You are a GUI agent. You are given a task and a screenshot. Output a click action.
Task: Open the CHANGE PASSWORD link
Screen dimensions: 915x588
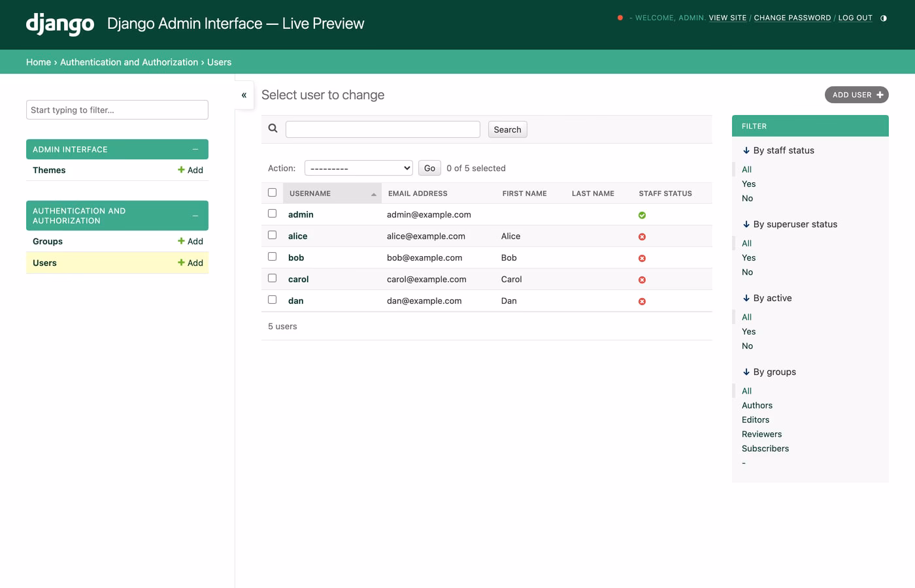pyautogui.click(x=792, y=18)
